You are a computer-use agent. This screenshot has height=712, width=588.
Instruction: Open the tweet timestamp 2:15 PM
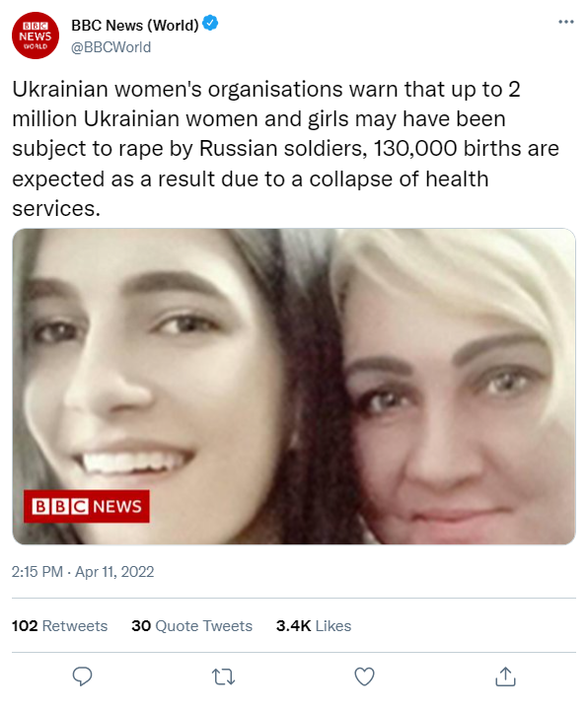37,572
